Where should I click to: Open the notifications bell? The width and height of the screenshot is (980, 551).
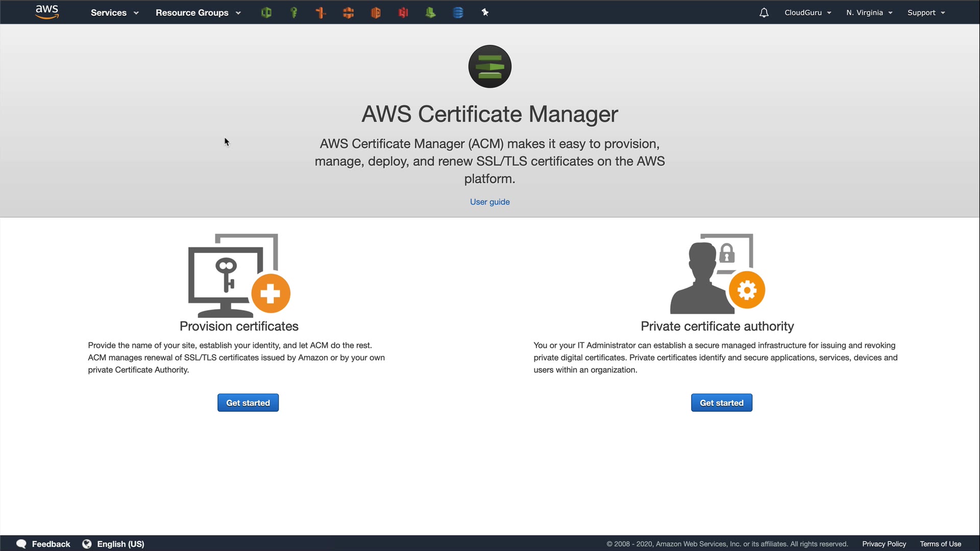pyautogui.click(x=764, y=13)
